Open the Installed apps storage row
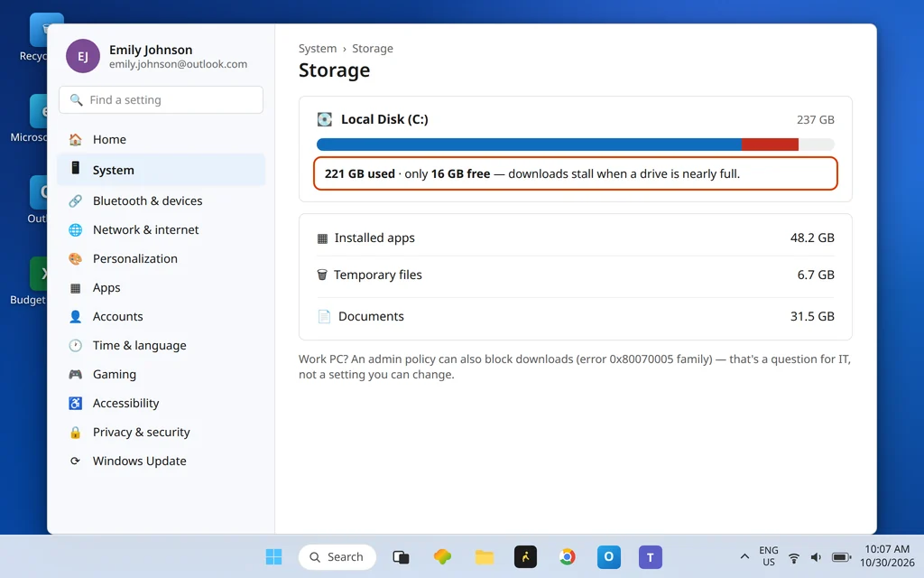924x578 pixels. [576, 238]
